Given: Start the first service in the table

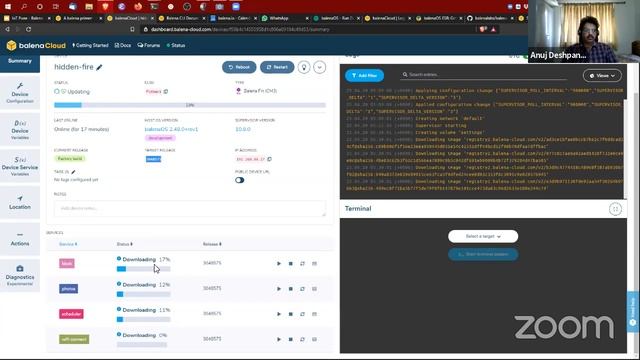Looking at the screenshot, I should pos(279,264).
